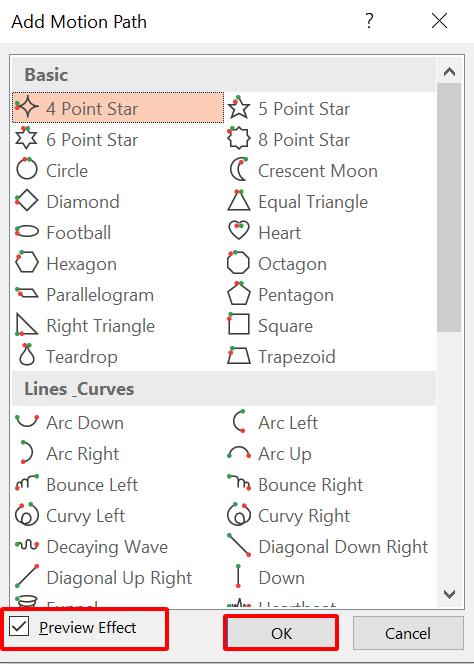Select the Down motion path icon

coord(238,576)
